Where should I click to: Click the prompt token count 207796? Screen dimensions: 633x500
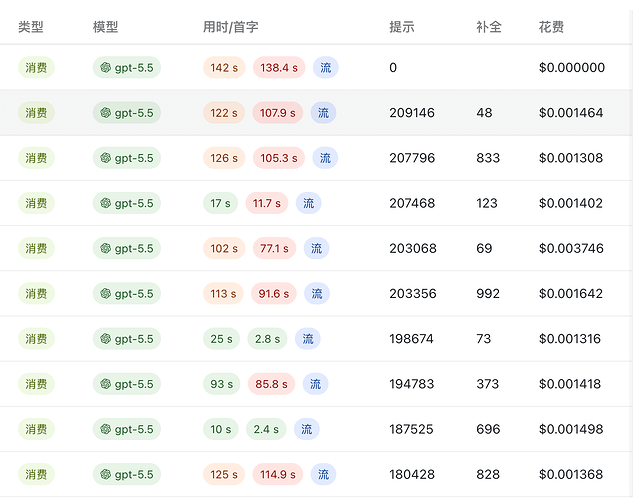pos(412,158)
